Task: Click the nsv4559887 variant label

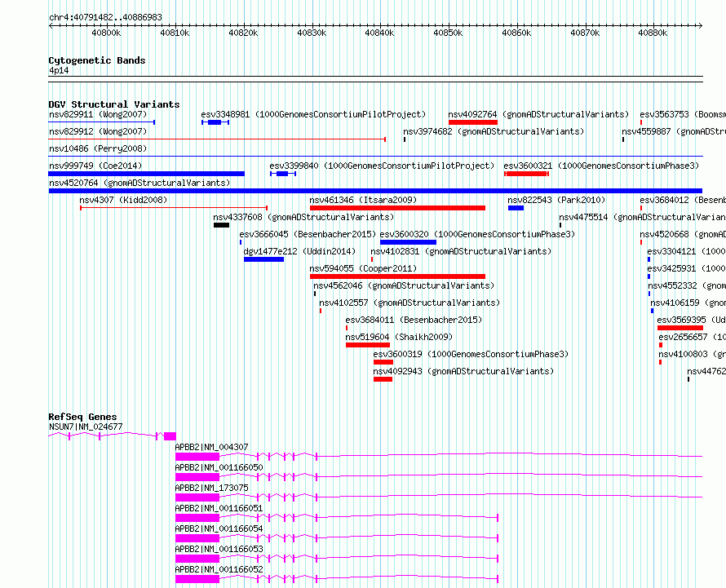Action: (x=674, y=131)
